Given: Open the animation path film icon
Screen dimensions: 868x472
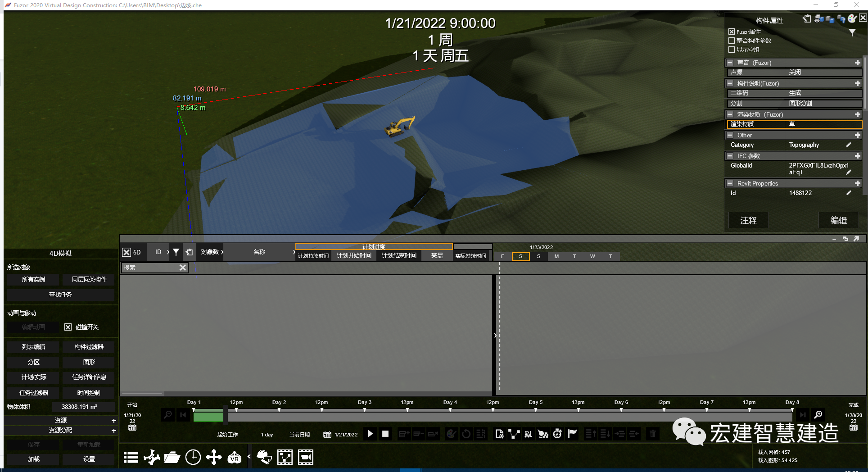Looking at the screenshot, I should [285, 457].
